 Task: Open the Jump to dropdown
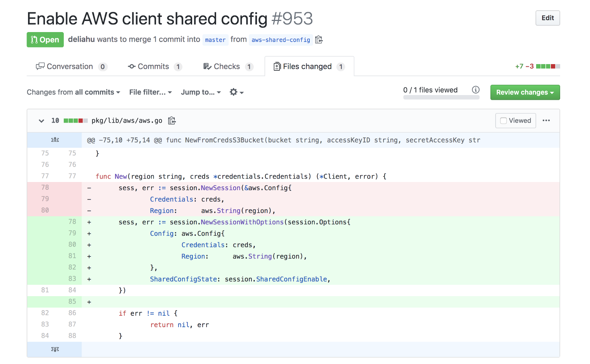201,92
